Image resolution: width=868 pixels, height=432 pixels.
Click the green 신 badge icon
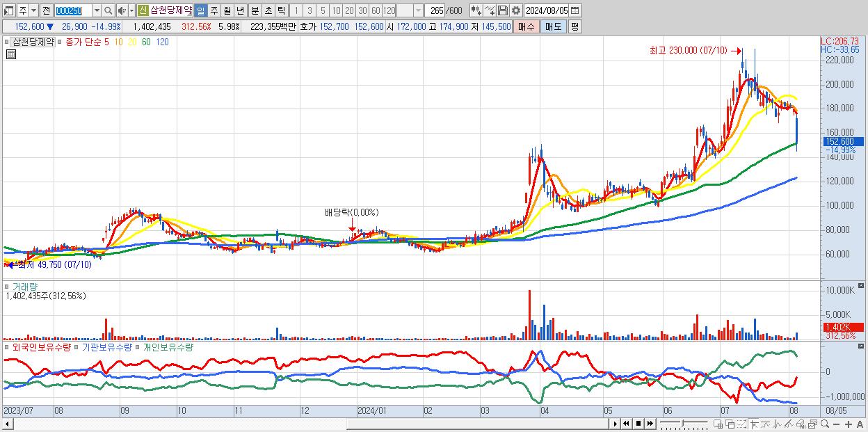(143, 10)
